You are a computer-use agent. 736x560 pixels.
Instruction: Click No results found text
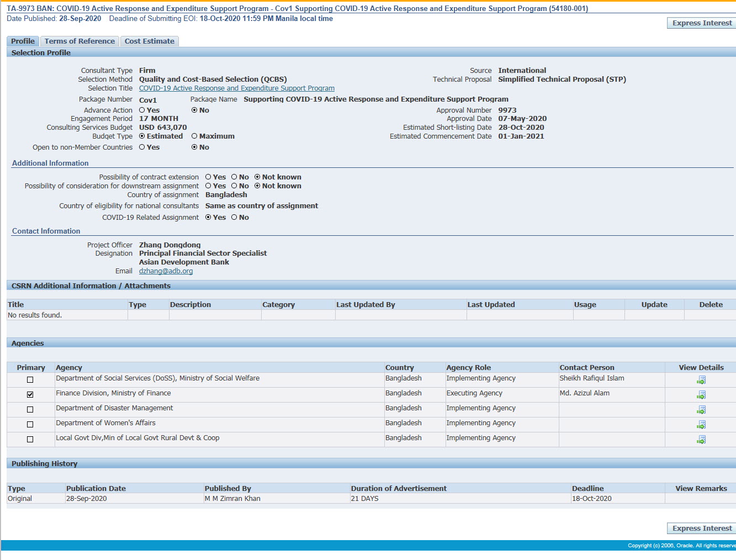click(x=35, y=315)
